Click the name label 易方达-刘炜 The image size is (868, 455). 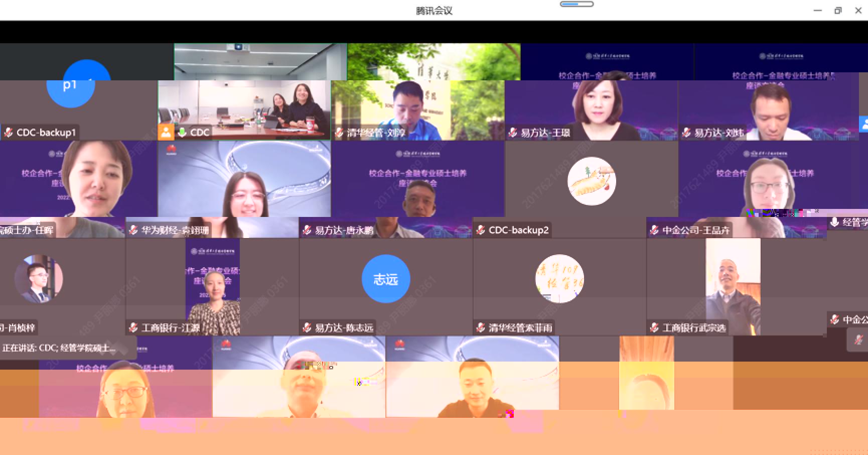tap(719, 133)
